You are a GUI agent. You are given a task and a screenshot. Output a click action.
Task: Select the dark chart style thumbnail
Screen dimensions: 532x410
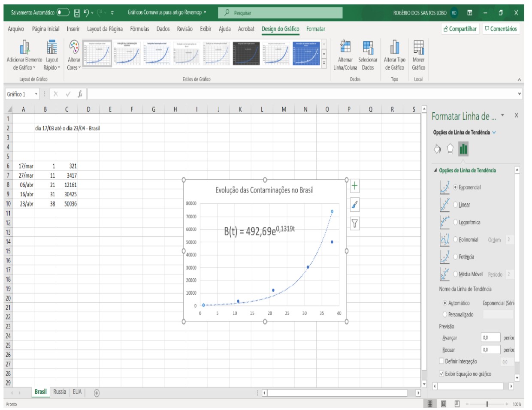point(246,53)
